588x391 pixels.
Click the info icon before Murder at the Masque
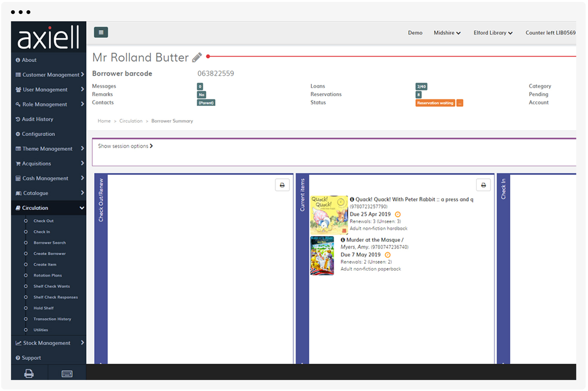pyautogui.click(x=343, y=240)
